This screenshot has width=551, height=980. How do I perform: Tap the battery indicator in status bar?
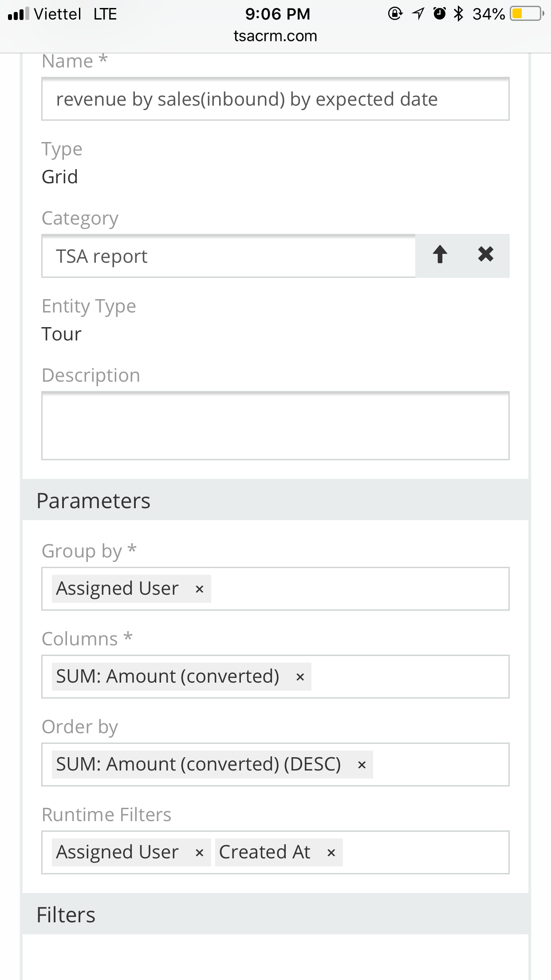pos(527,14)
